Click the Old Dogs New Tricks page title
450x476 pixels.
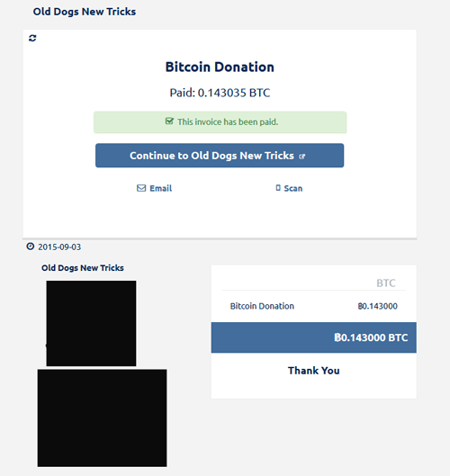click(x=85, y=12)
